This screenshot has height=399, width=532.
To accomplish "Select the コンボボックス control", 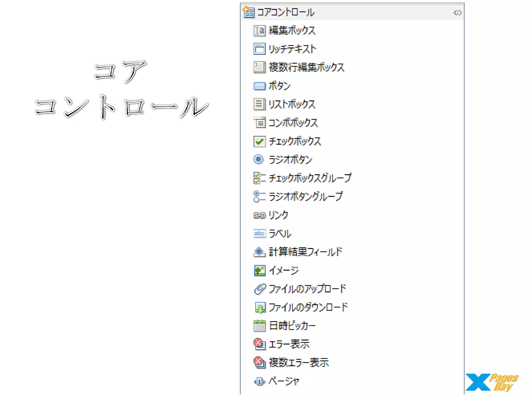I will (x=293, y=123).
